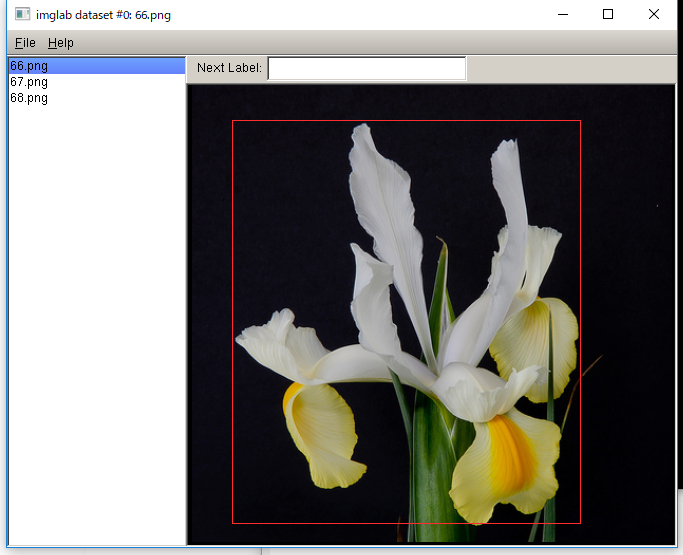Viewport: 683px width, 555px height.
Task: Select 66.png in the file list
Action: [97, 66]
